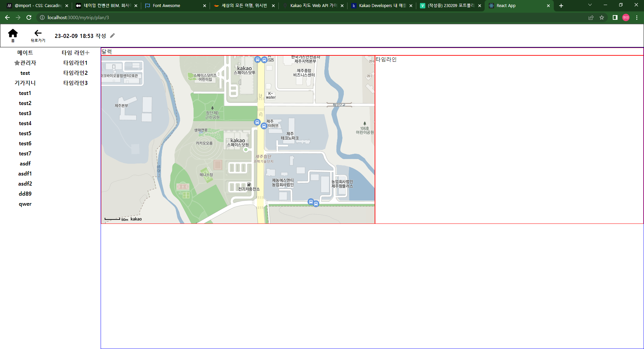Image resolution: width=644 pixels, height=349 pixels.
Task: Click the kakao logo on map corner
Action: pos(136,219)
